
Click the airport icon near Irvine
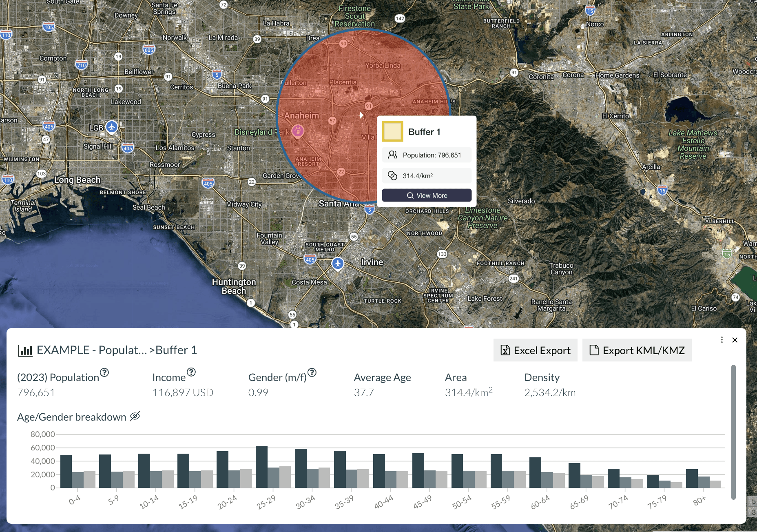pos(338,264)
